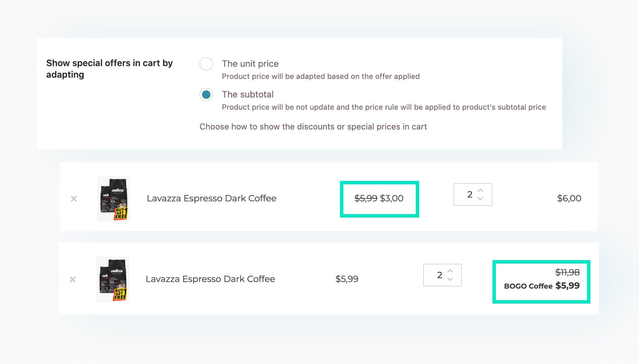Focus the quantity field in the bottom cart row
The height and width of the screenshot is (364, 639).
click(438, 275)
